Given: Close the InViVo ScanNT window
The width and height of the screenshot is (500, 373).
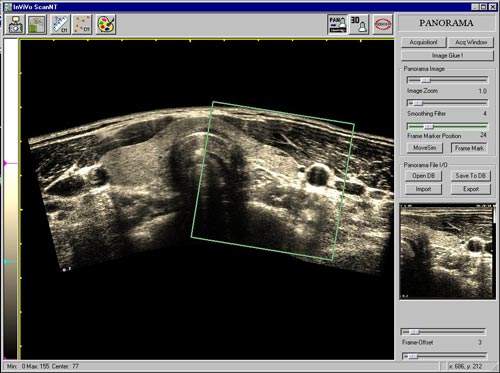Looking at the screenshot, I should pos(492,7).
